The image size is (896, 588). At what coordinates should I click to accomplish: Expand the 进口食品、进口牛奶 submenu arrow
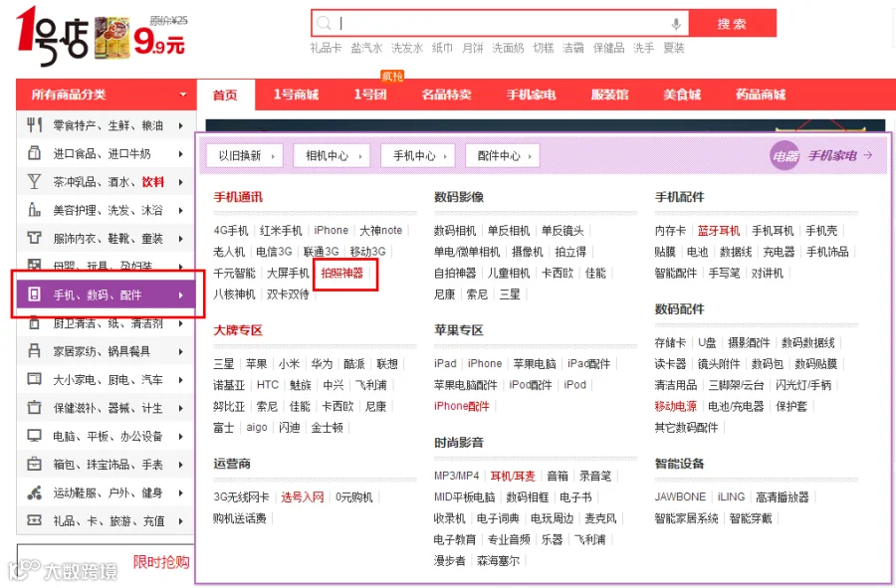pos(180,153)
